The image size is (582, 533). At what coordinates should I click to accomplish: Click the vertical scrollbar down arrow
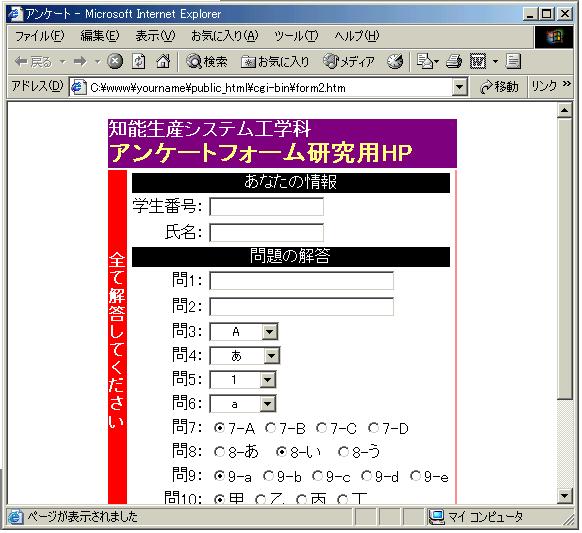click(x=565, y=495)
